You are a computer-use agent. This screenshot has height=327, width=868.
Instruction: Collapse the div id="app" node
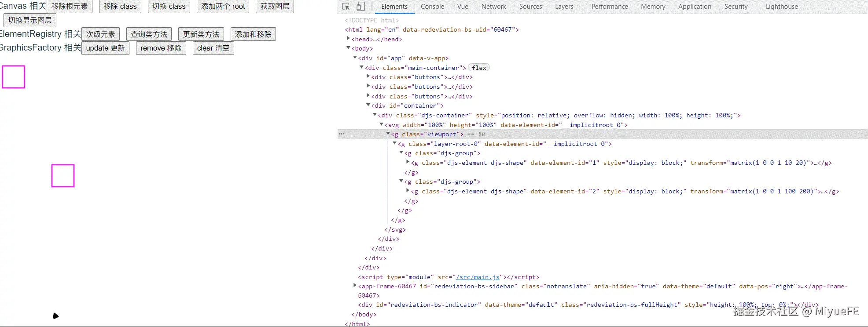pyautogui.click(x=355, y=58)
